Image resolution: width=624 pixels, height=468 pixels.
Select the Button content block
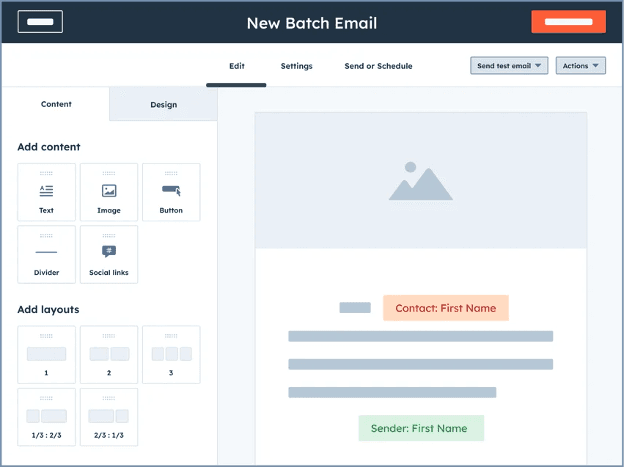click(171, 192)
